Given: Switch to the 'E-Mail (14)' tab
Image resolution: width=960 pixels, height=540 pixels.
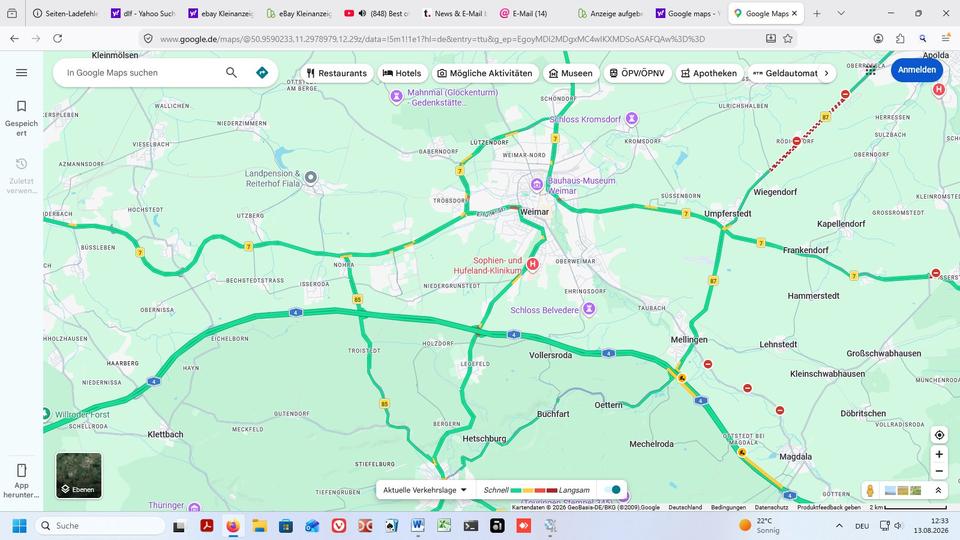Looking at the screenshot, I should coord(532,13).
